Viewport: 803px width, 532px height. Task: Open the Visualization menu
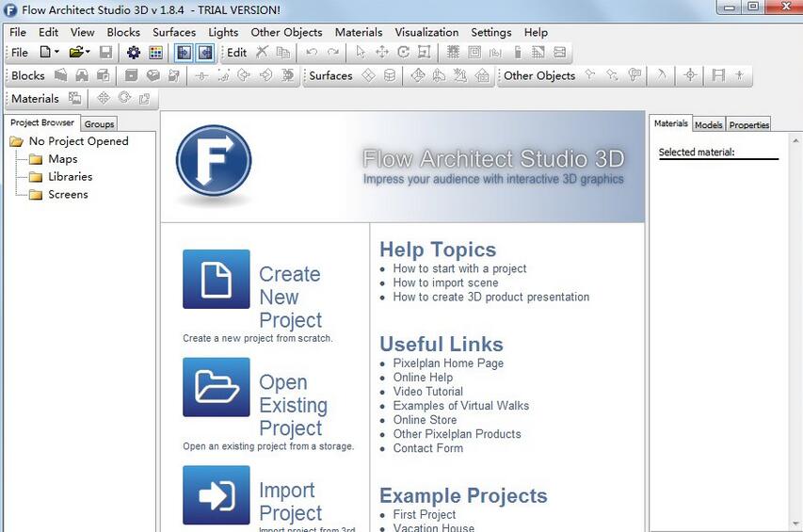(x=426, y=32)
